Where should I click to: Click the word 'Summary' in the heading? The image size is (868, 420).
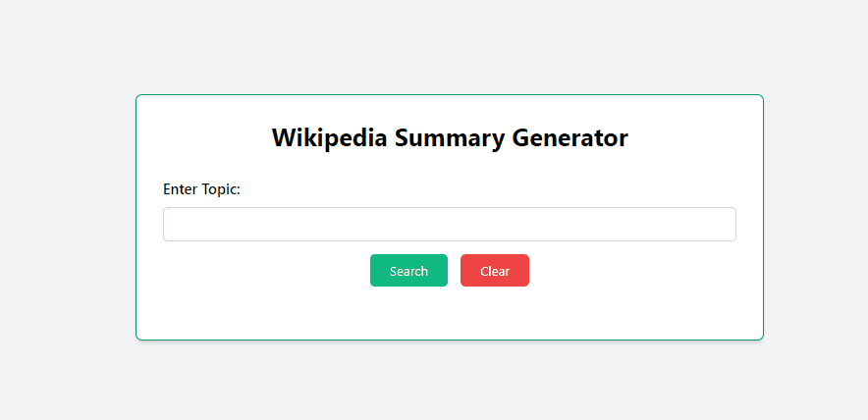(450, 138)
